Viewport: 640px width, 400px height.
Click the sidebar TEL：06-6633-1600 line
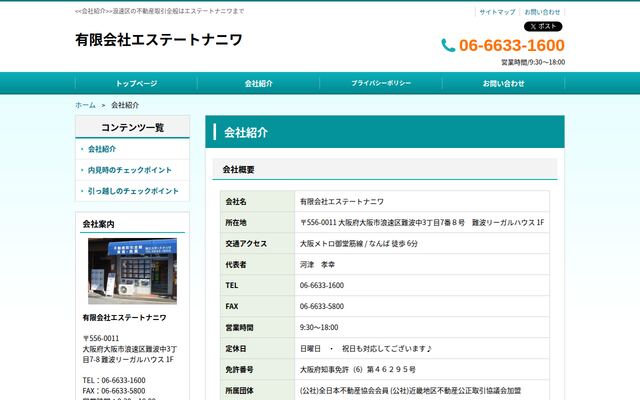[x=114, y=380]
